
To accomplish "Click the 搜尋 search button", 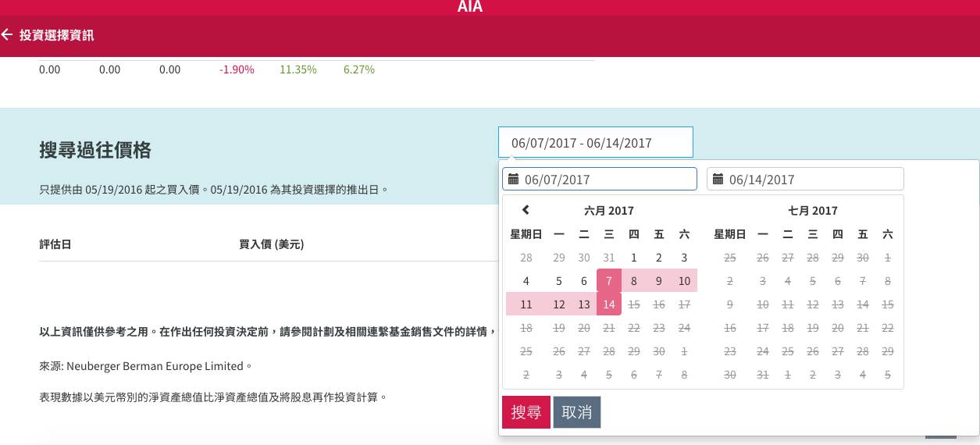I will [526, 412].
